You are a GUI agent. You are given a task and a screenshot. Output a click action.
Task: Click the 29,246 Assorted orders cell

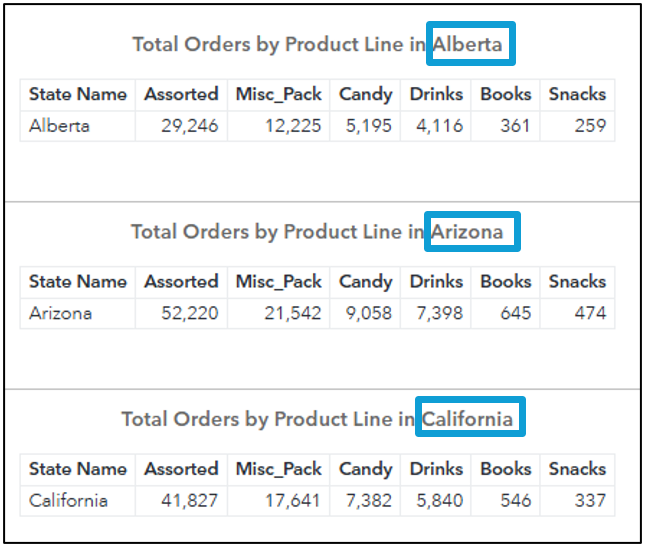pos(189,127)
